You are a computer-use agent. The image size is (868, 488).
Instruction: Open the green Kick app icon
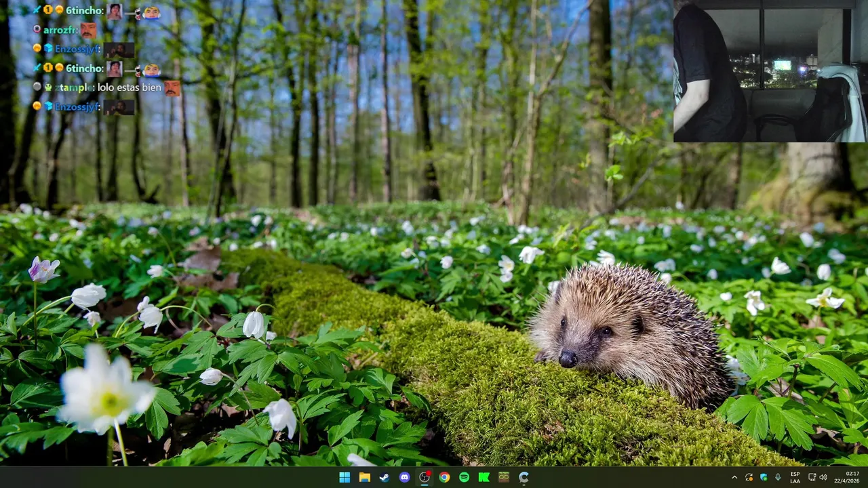click(484, 477)
